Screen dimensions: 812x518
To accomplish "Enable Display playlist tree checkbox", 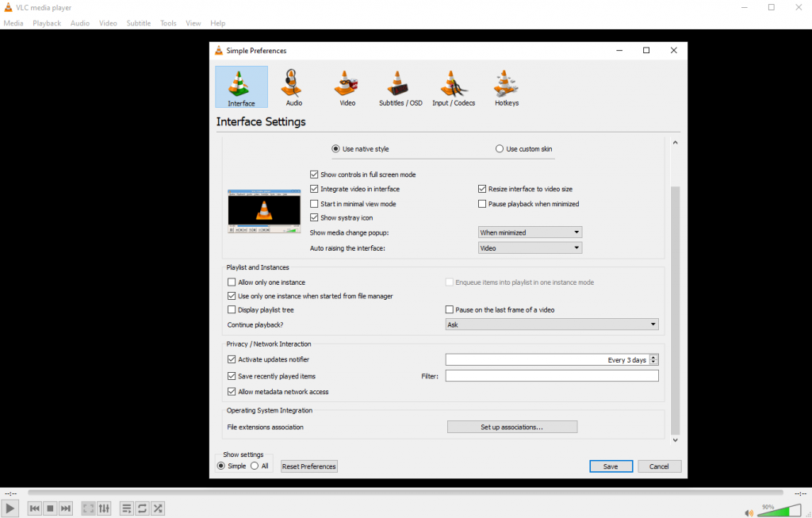I will tap(232, 309).
